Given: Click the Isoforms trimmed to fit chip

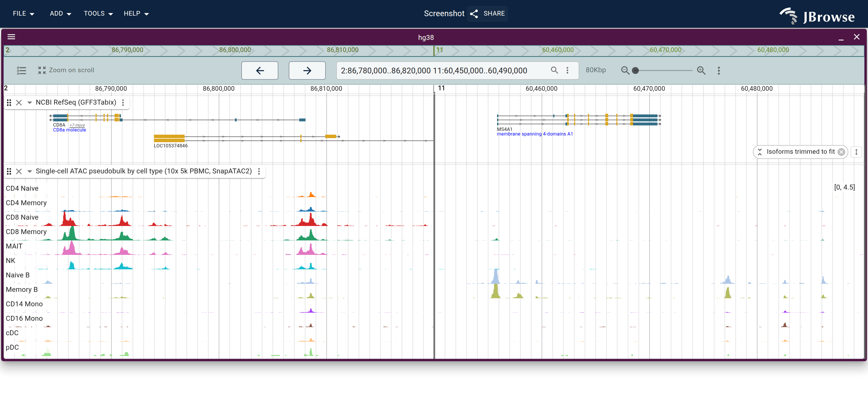Looking at the screenshot, I should (800, 152).
